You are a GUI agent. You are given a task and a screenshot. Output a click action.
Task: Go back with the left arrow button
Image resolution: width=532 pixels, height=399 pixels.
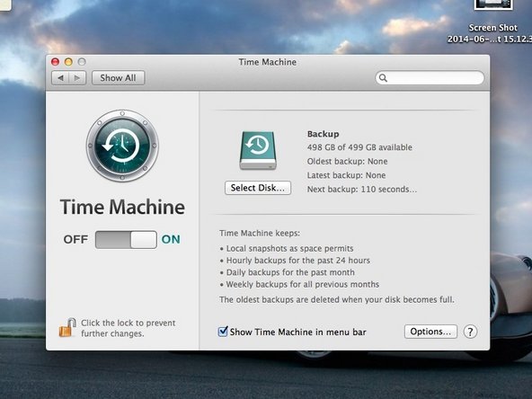(60, 78)
